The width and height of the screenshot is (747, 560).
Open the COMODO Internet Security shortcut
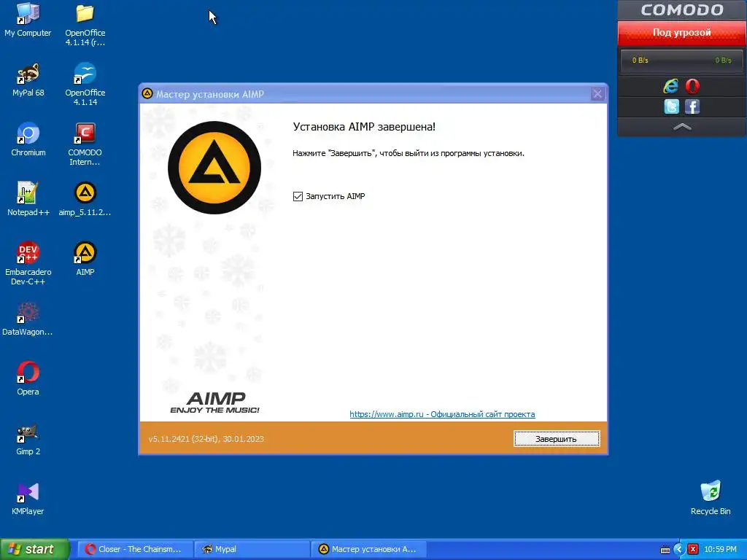[x=85, y=144]
